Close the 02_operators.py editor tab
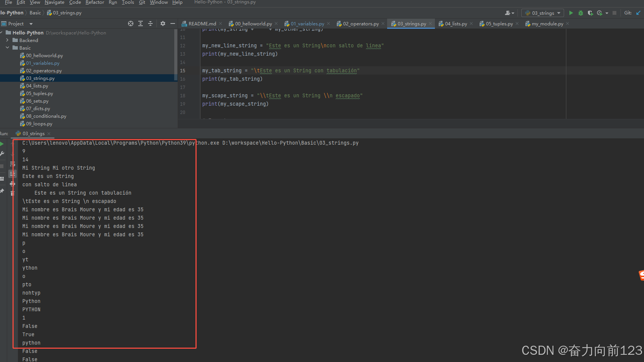 click(x=383, y=24)
